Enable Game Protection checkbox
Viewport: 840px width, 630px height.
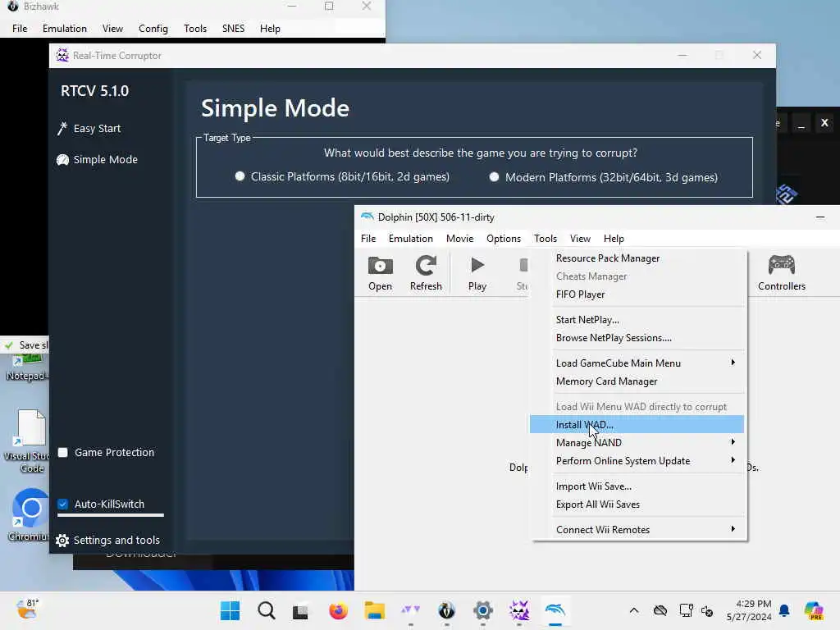tap(62, 453)
